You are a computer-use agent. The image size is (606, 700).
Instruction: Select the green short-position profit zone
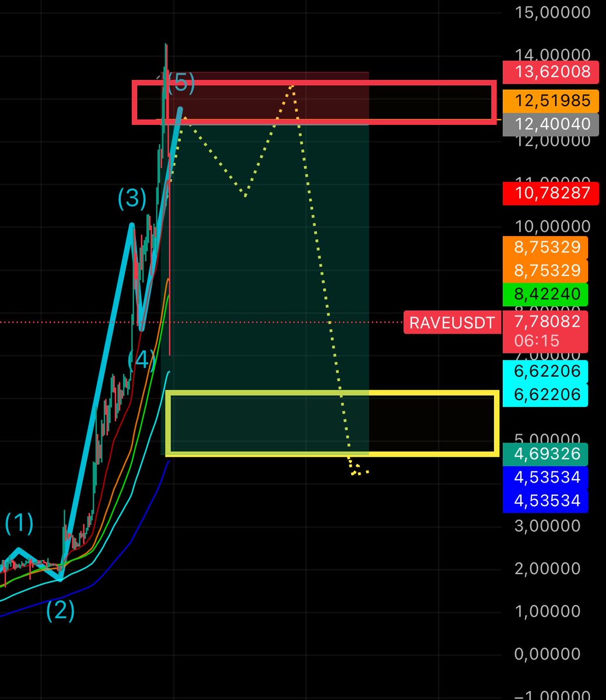tap(265, 289)
